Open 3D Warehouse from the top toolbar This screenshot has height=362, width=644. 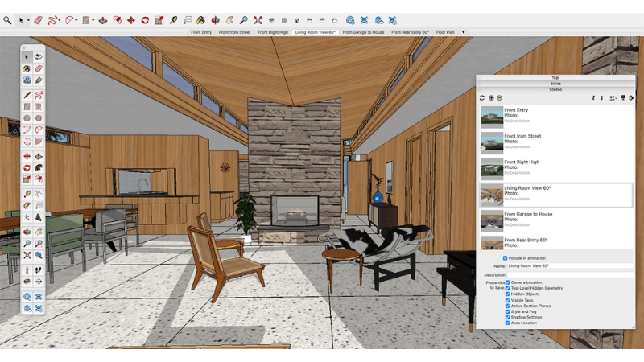(x=350, y=20)
